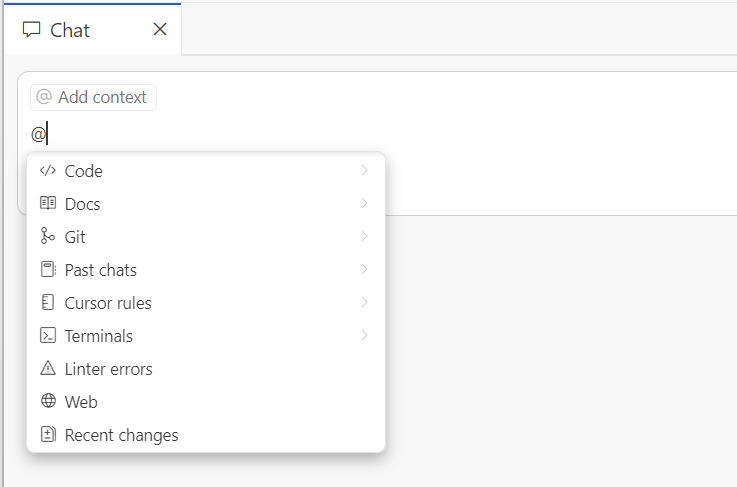The height and width of the screenshot is (487, 737).
Task: Expand the Terminals submenu chevron
Action: pyautogui.click(x=364, y=336)
